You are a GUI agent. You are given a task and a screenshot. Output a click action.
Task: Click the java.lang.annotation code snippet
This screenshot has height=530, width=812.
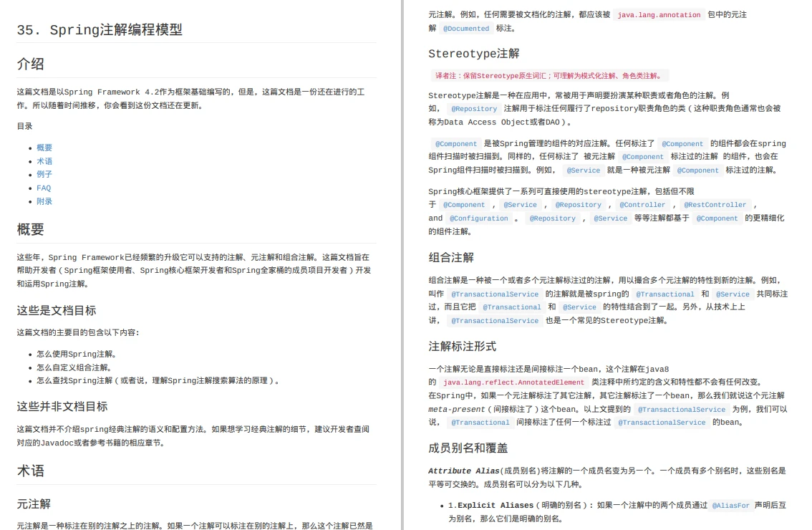tap(659, 15)
